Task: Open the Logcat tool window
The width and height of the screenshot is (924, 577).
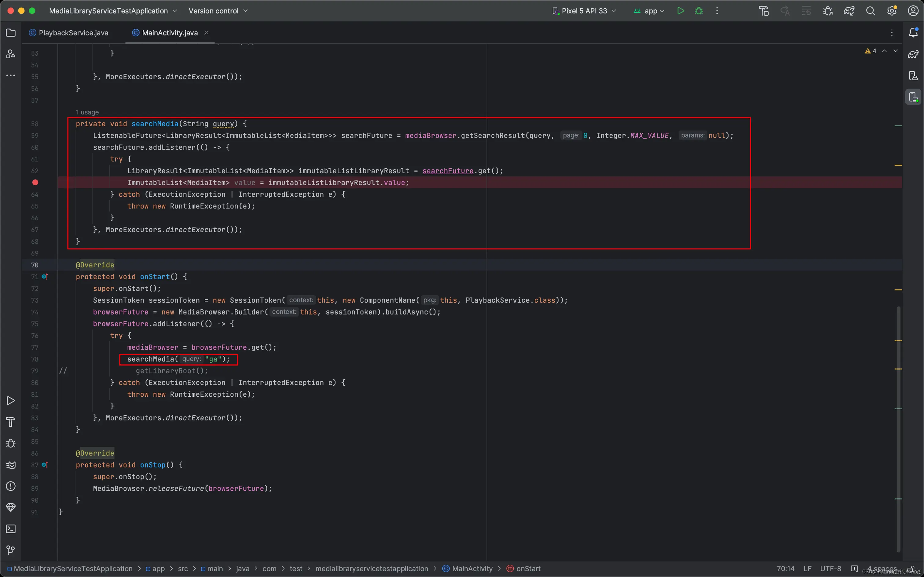Action: (11, 465)
